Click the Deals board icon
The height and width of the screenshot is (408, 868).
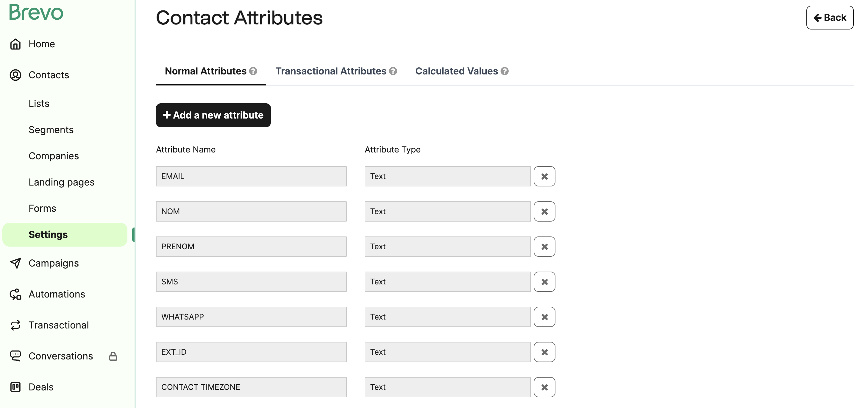click(x=15, y=387)
